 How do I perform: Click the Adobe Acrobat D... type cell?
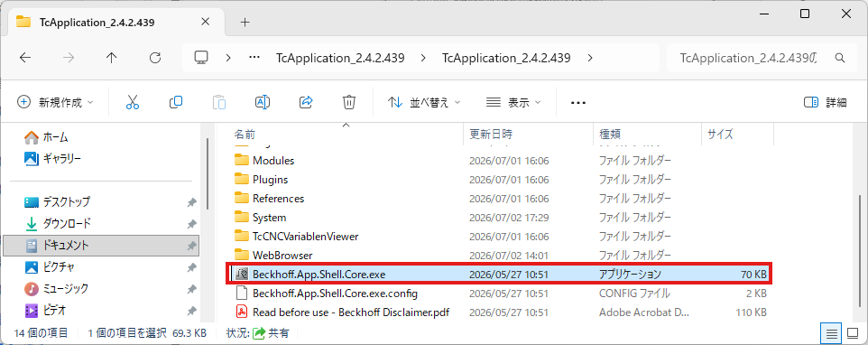tap(644, 312)
